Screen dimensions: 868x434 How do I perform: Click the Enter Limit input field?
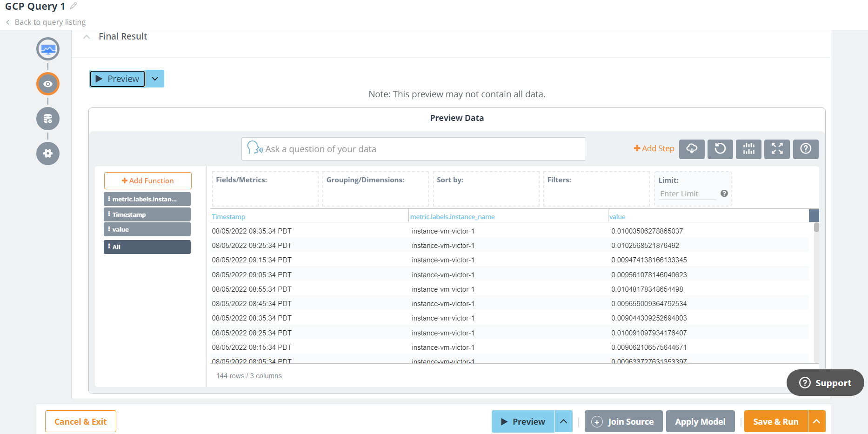point(687,194)
